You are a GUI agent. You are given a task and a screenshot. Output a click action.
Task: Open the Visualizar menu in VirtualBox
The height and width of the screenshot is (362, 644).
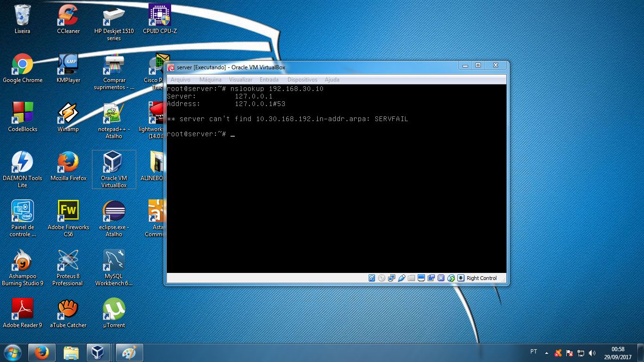[240, 80]
